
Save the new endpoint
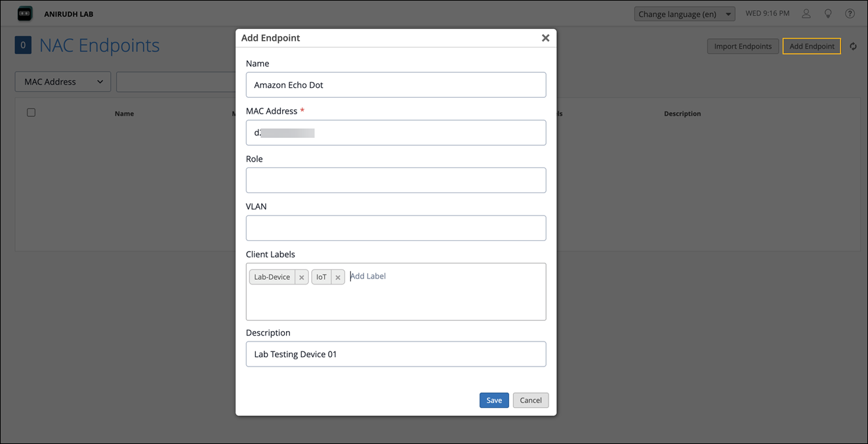coord(494,400)
